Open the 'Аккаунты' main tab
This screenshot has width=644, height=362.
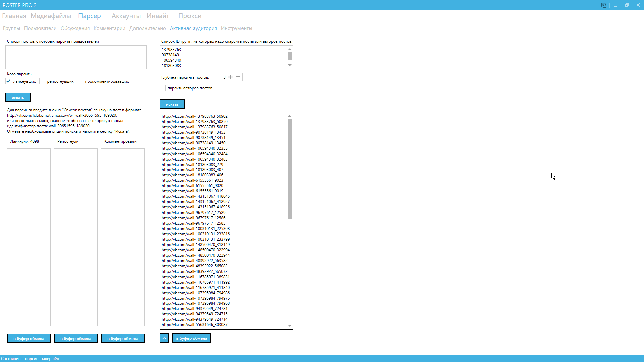point(126,16)
